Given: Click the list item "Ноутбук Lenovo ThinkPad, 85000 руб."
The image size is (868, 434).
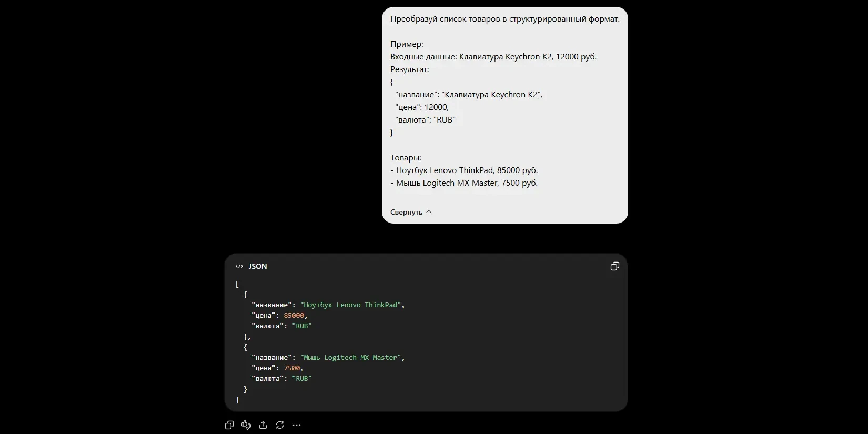Looking at the screenshot, I should tap(464, 170).
